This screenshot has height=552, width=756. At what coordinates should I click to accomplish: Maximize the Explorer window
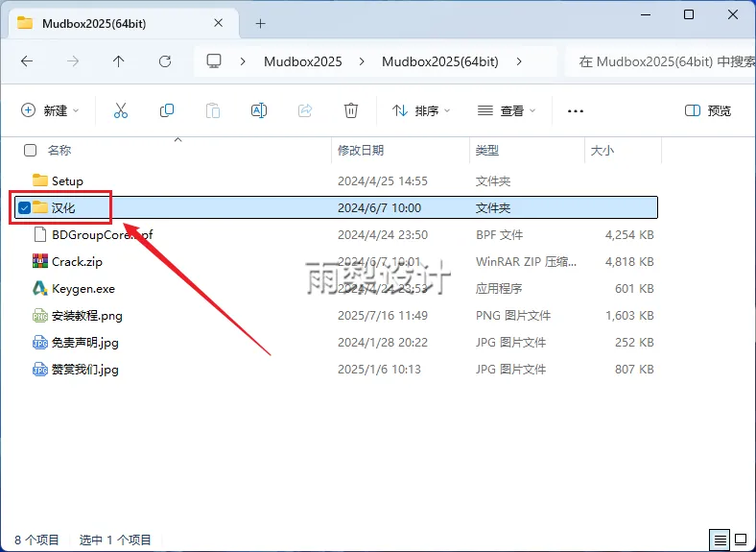[x=689, y=15]
